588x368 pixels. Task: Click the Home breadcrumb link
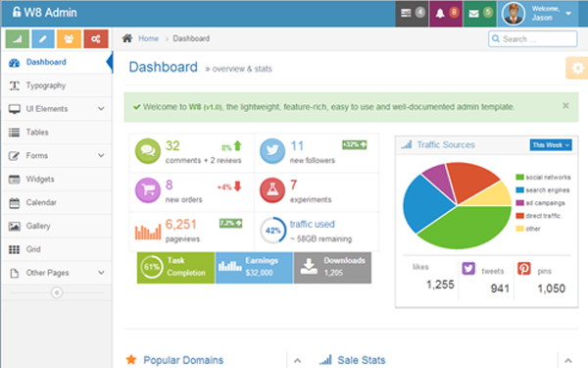click(x=148, y=38)
